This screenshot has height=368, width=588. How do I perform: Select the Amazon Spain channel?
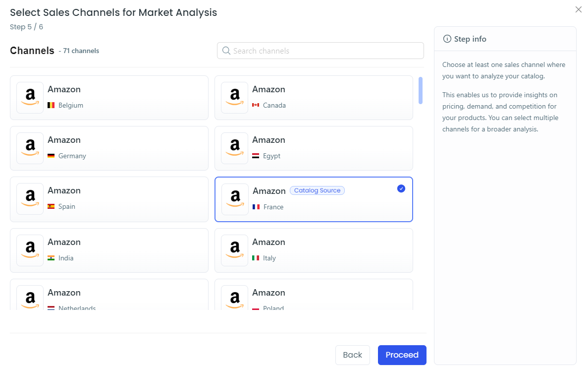[x=109, y=199]
